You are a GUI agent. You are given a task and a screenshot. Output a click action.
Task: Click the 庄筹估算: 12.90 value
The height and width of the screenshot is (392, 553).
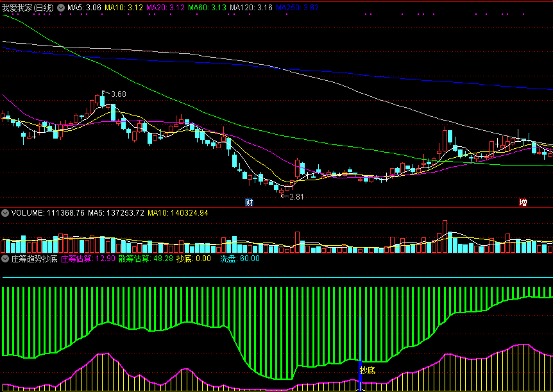(88, 259)
